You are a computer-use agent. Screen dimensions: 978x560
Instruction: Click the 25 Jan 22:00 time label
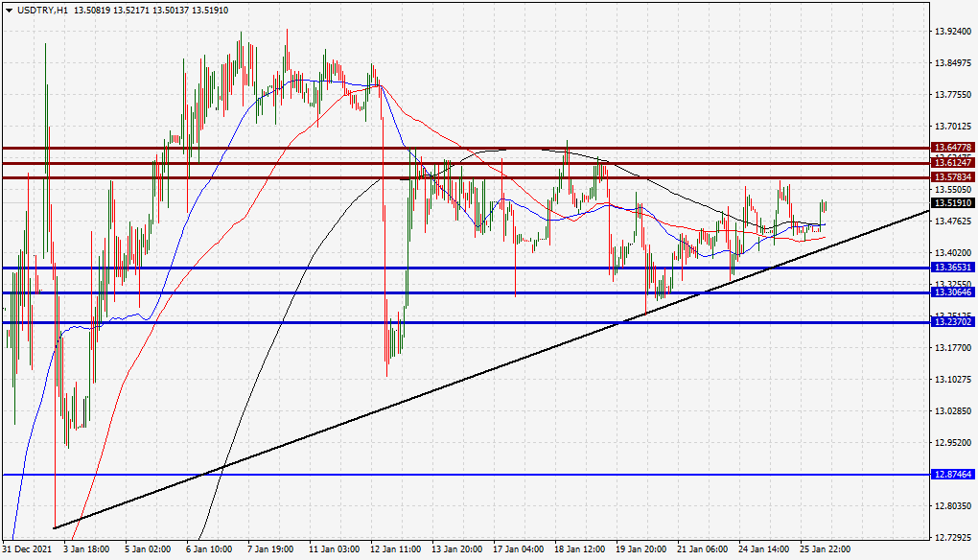[826, 549]
